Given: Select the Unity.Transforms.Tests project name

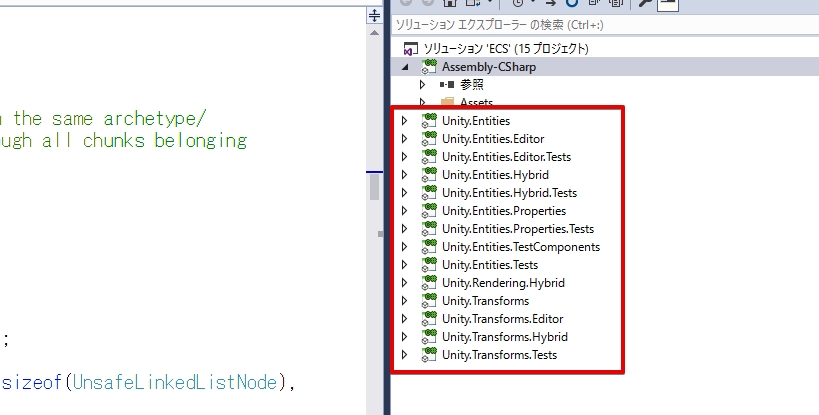Looking at the screenshot, I should (x=499, y=355).
